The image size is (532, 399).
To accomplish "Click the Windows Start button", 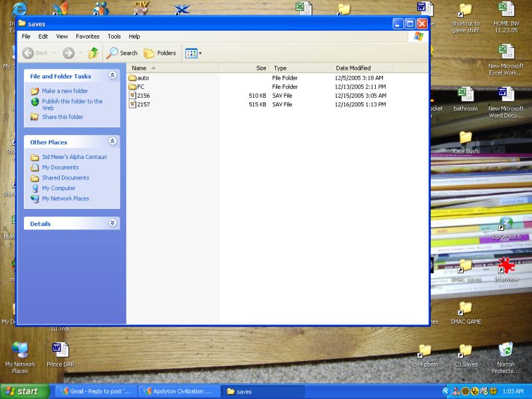I will 25,391.
